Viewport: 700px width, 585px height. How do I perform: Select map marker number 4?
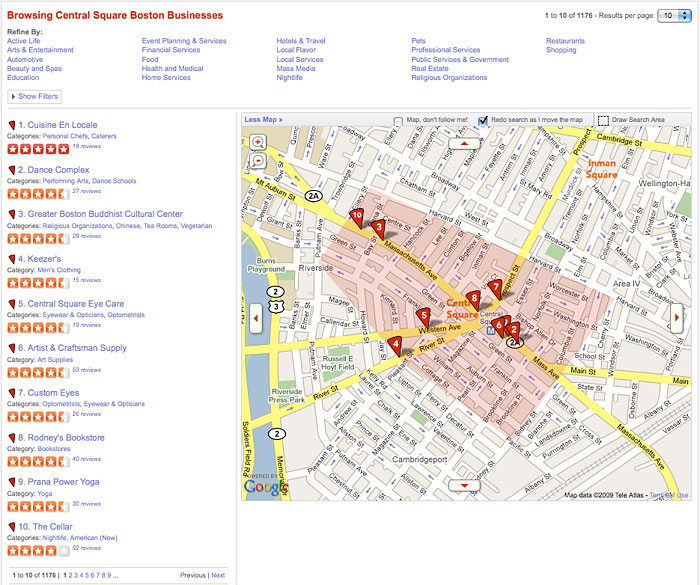395,347
